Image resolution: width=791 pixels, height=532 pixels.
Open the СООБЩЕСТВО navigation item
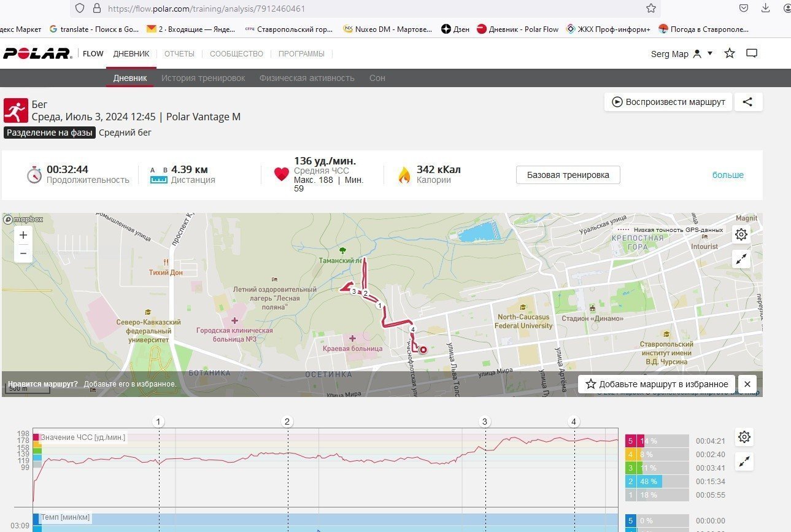[x=236, y=54]
